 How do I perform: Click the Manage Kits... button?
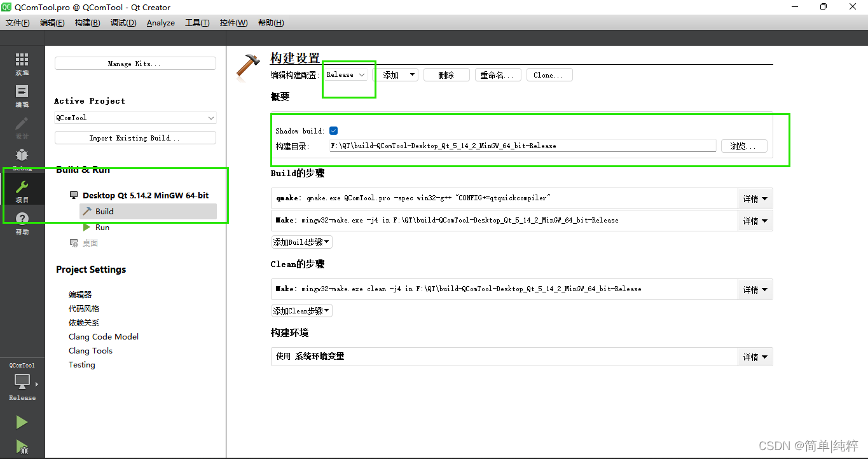[x=135, y=64]
